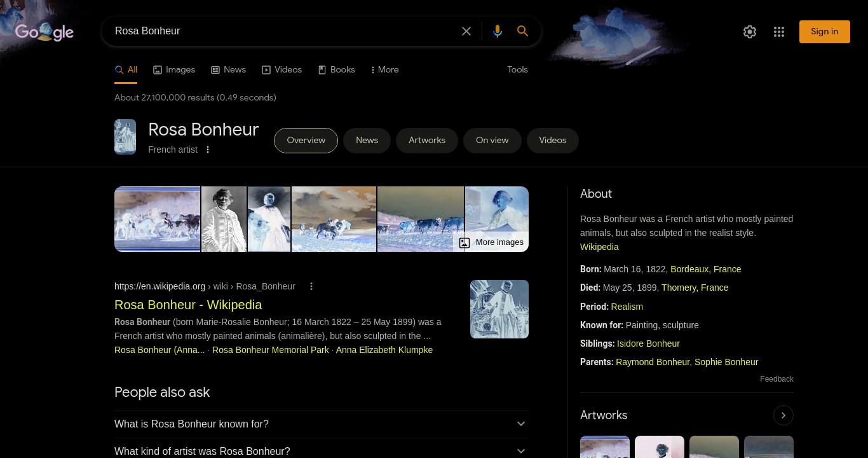The height and width of the screenshot is (458, 868).
Task: Click chevron for 'known for' question
Action: coord(521,424)
